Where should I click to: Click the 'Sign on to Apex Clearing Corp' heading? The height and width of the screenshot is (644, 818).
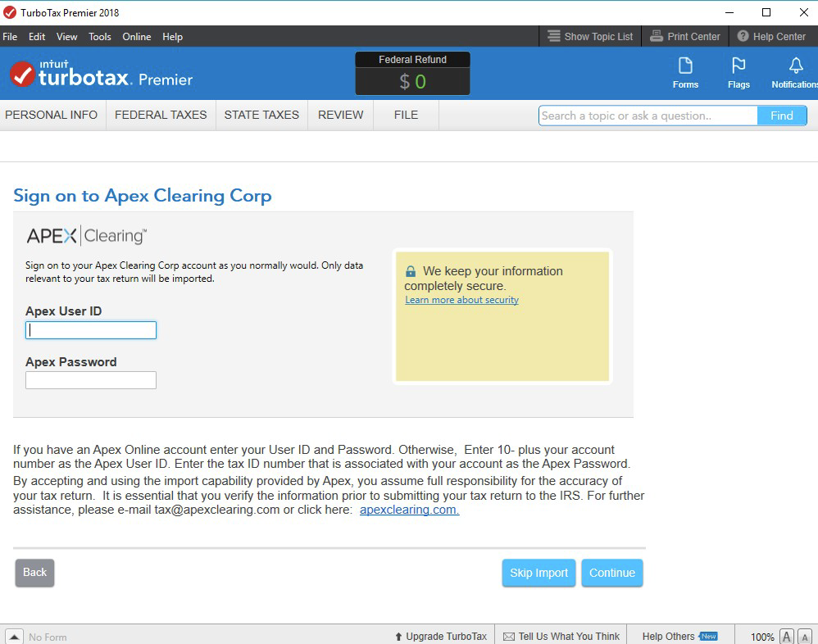pyautogui.click(x=143, y=196)
